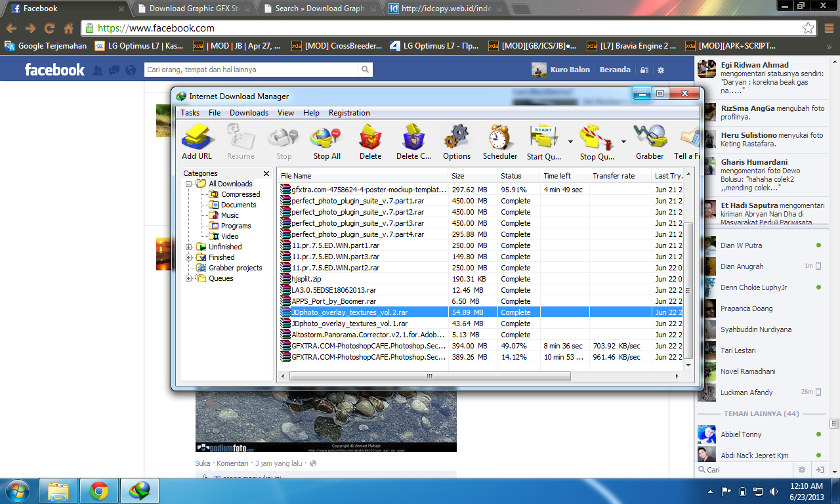Open the Tasks menu

[190, 113]
